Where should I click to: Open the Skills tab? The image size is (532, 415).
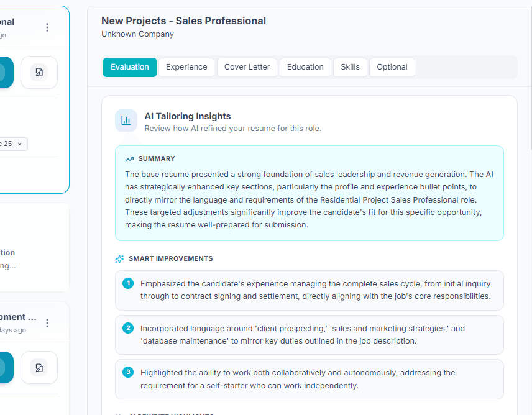(x=350, y=67)
